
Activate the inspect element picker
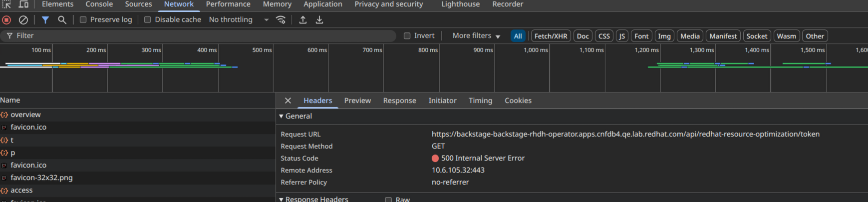[x=6, y=4]
